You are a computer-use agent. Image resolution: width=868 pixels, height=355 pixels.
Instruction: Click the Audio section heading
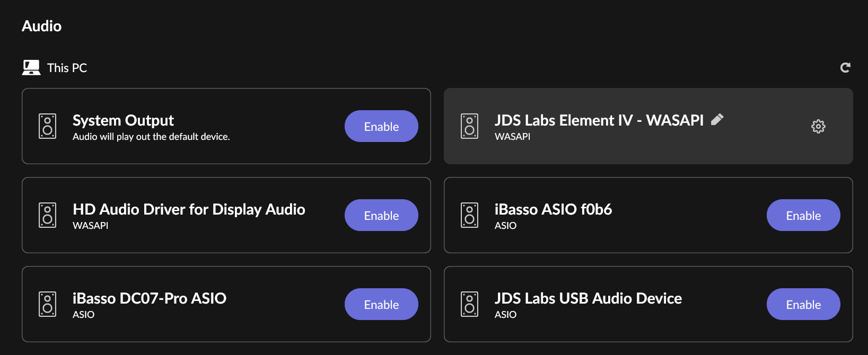(x=41, y=26)
